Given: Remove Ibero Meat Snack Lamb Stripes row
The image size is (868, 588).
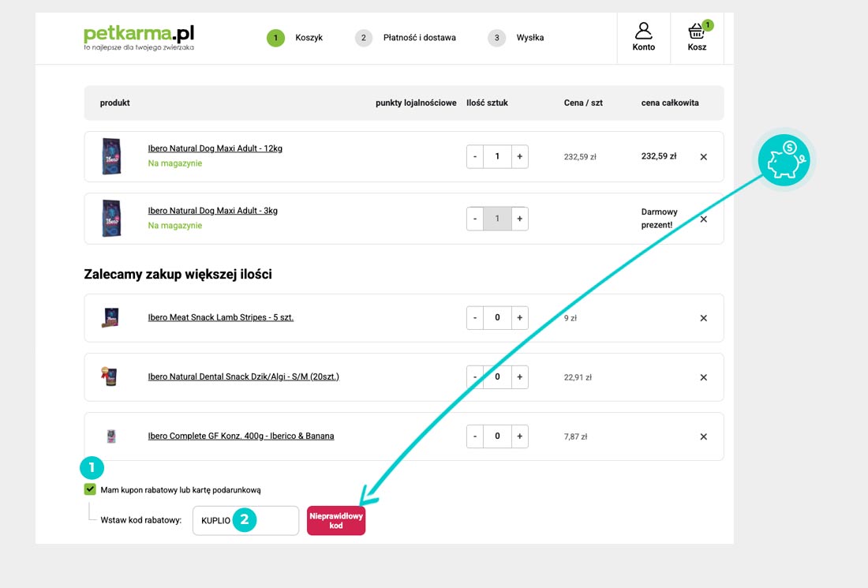Looking at the screenshot, I should pyautogui.click(x=703, y=318).
